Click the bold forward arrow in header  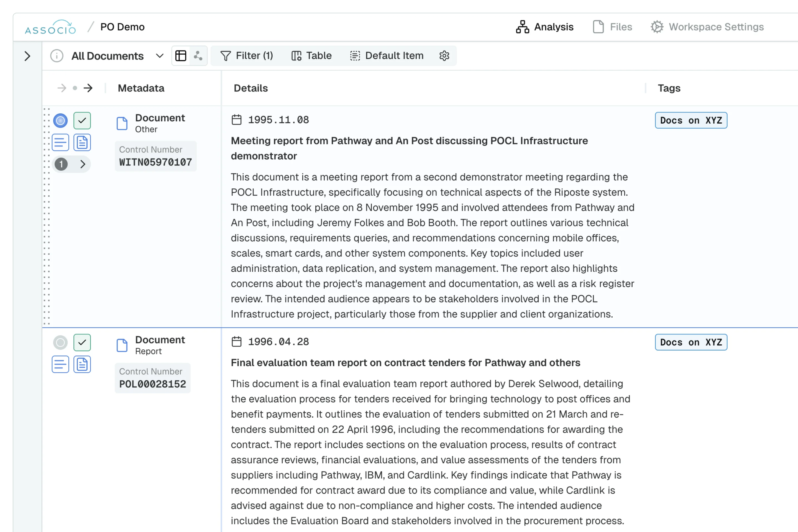(88, 88)
